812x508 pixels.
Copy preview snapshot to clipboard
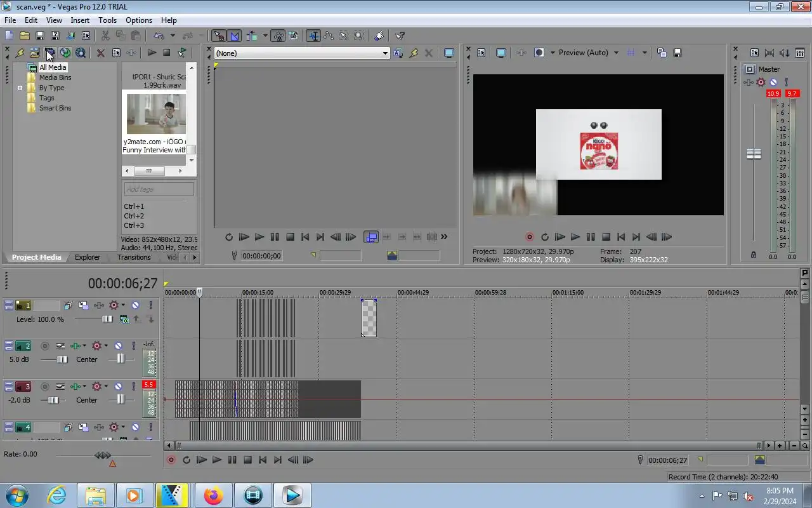point(662,53)
